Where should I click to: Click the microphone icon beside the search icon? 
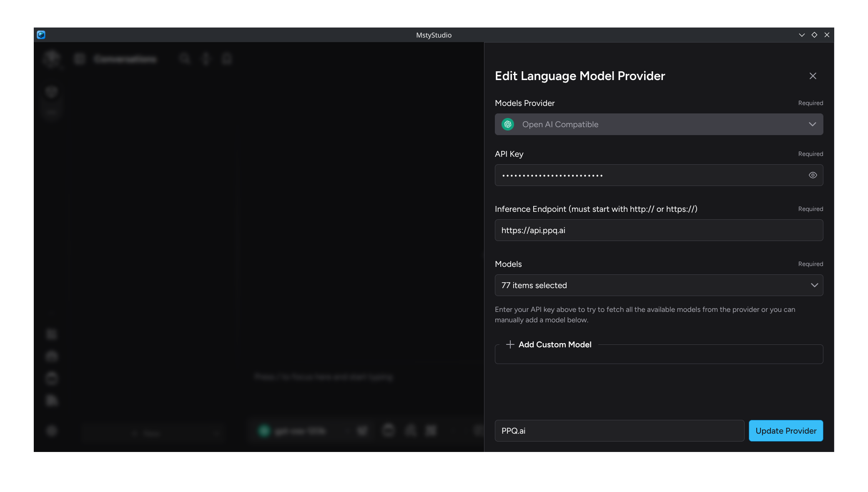206,59
